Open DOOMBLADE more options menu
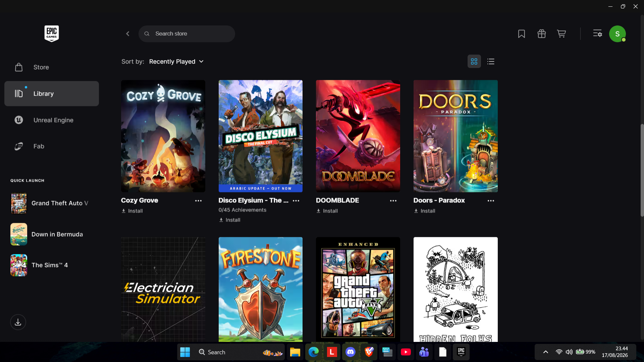644x362 pixels. (x=393, y=201)
